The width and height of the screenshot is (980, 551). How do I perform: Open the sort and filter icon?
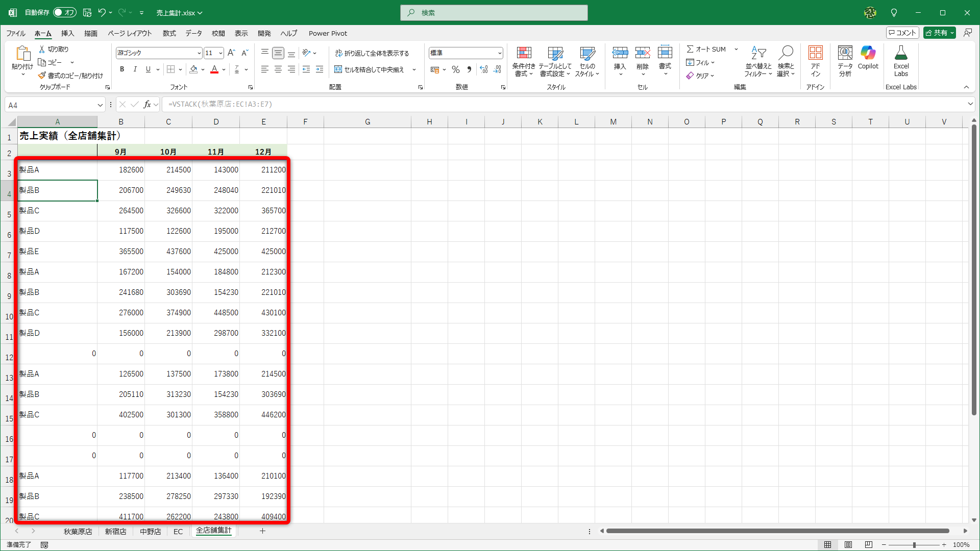[758, 53]
